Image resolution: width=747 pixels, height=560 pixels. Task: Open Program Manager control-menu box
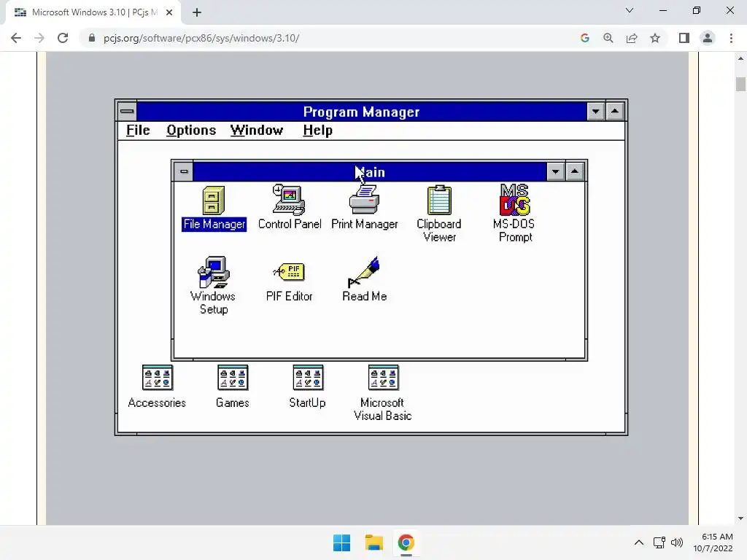127,112
